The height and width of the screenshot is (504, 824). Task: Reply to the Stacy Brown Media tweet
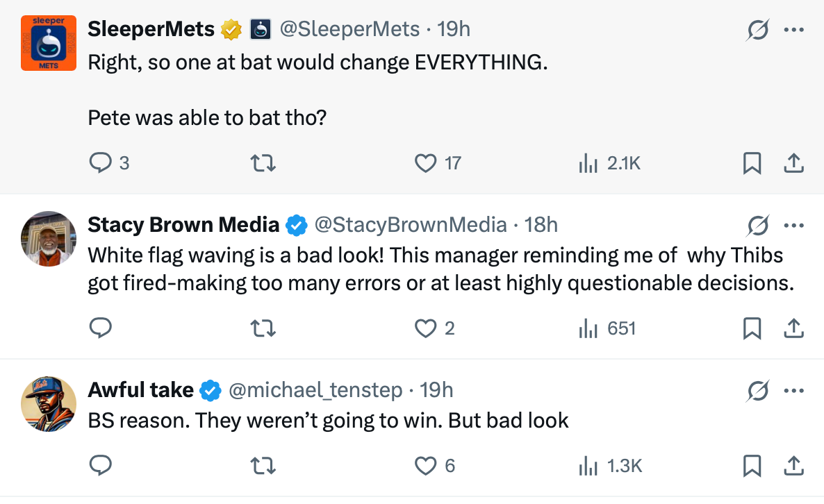click(101, 328)
